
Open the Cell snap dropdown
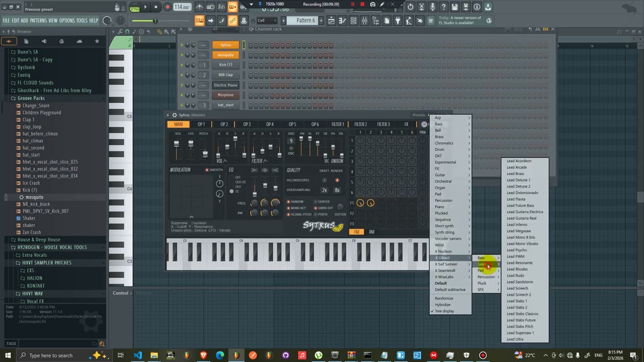[x=266, y=21]
